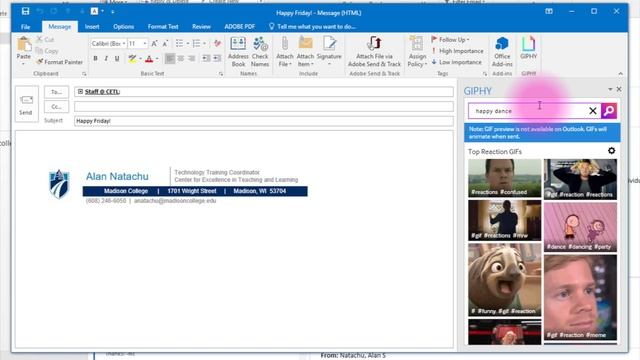Open font color dropdown arrow

tap(157, 59)
